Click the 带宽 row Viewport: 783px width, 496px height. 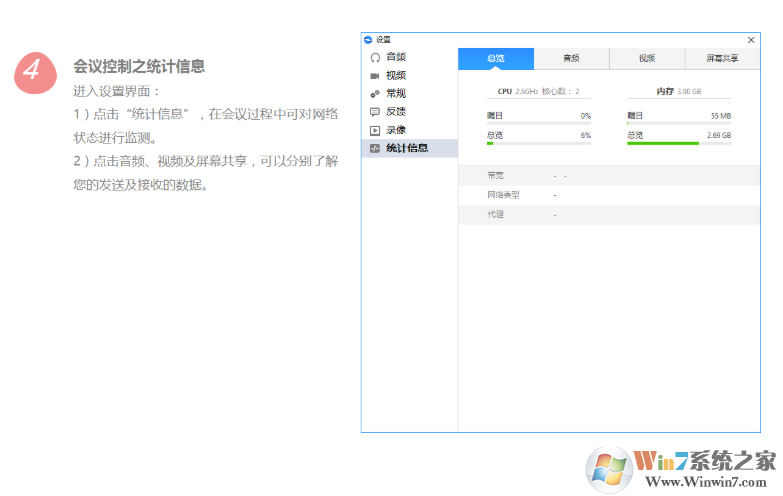(x=609, y=176)
